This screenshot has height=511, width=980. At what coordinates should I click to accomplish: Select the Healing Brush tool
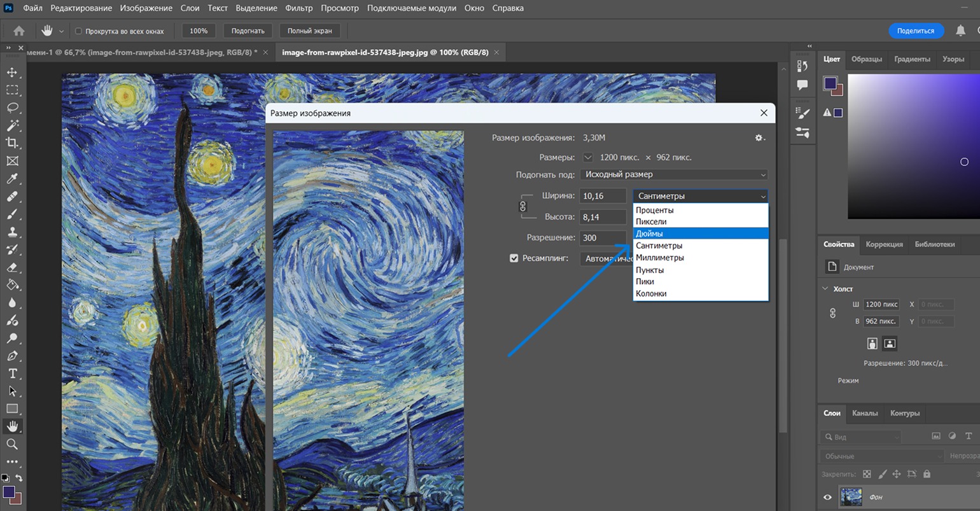tap(12, 197)
